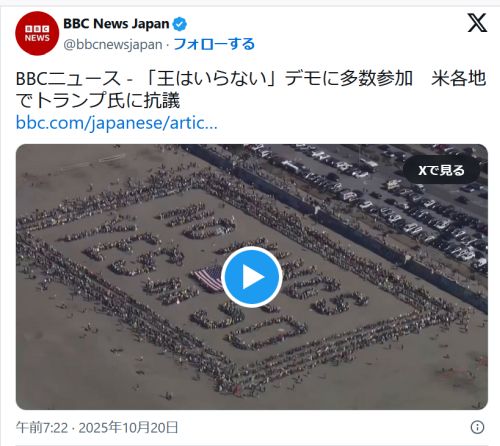This screenshot has height=446, width=500.
Task: Click the aerial beach video thumbnail
Action: pos(252,277)
